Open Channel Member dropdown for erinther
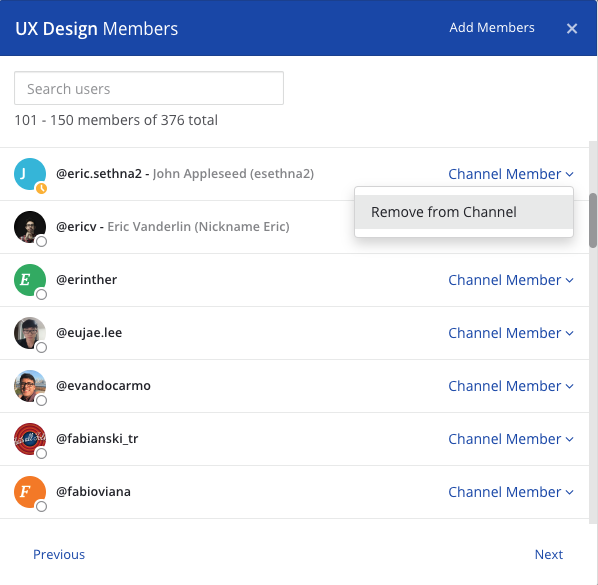The width and height of the screenshot is (598, 585). [x=511, y=280]
